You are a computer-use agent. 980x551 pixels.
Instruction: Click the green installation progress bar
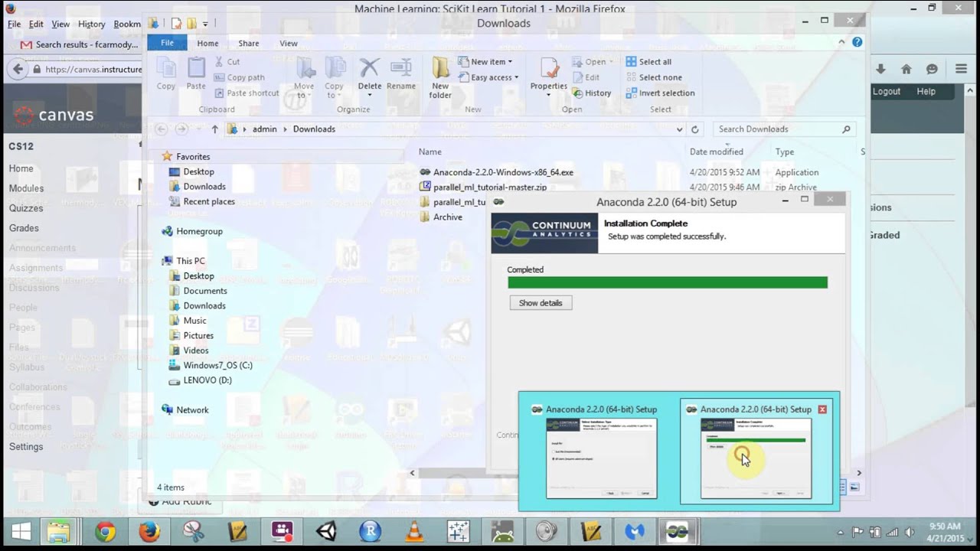tap(668, 282)
